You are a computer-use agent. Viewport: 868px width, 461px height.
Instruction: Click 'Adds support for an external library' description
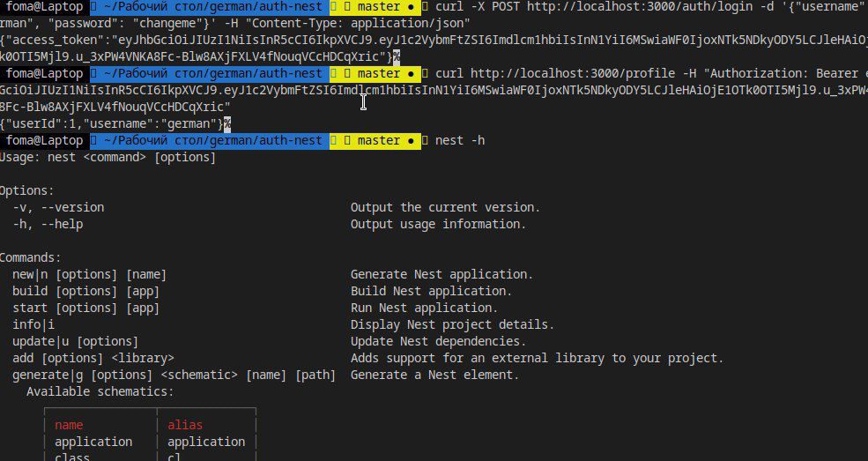[477, 358]
